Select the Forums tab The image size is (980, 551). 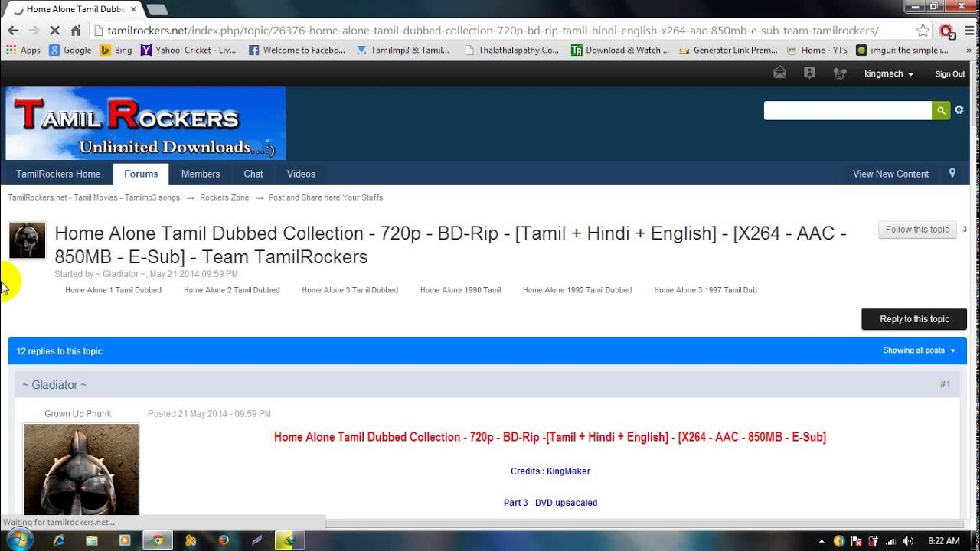click(x=141, y=174)
